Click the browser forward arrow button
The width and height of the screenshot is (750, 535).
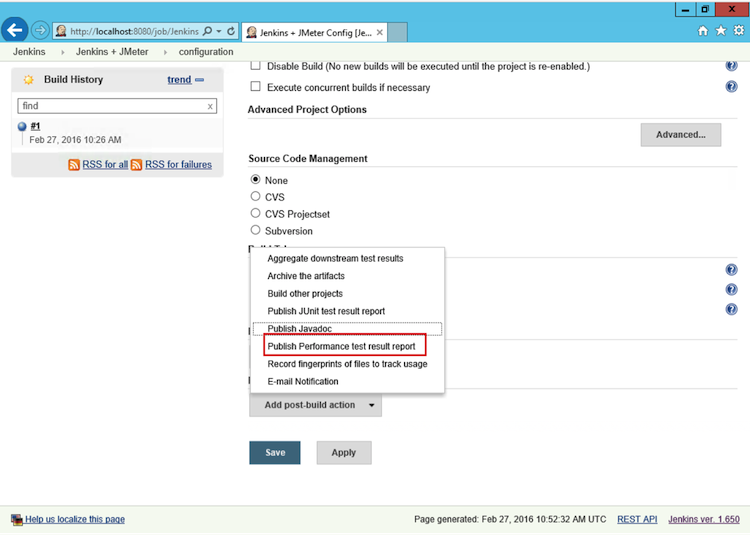(x=41, y=31)
